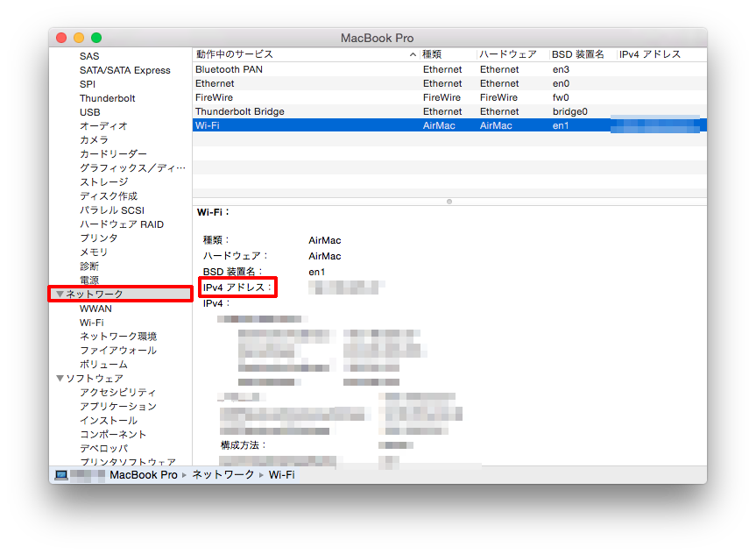Select アクセシビリティ in the sidebar
Viewport: 756px width, 554px height.
point(118,393)
